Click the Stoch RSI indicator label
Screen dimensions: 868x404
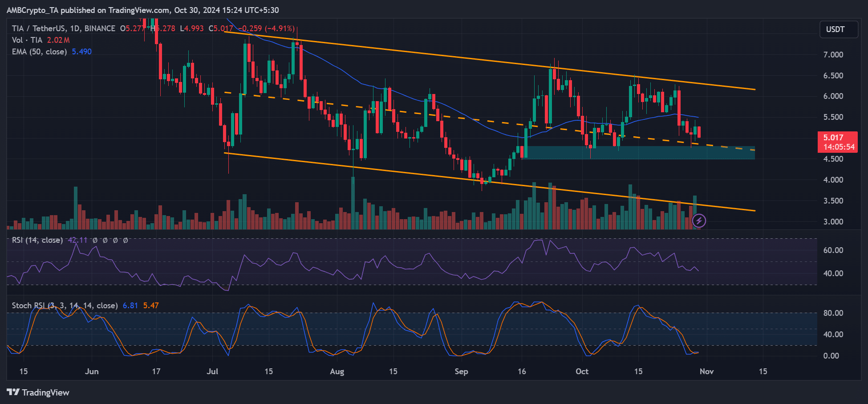pyautogui.click(x=65, y=306)
